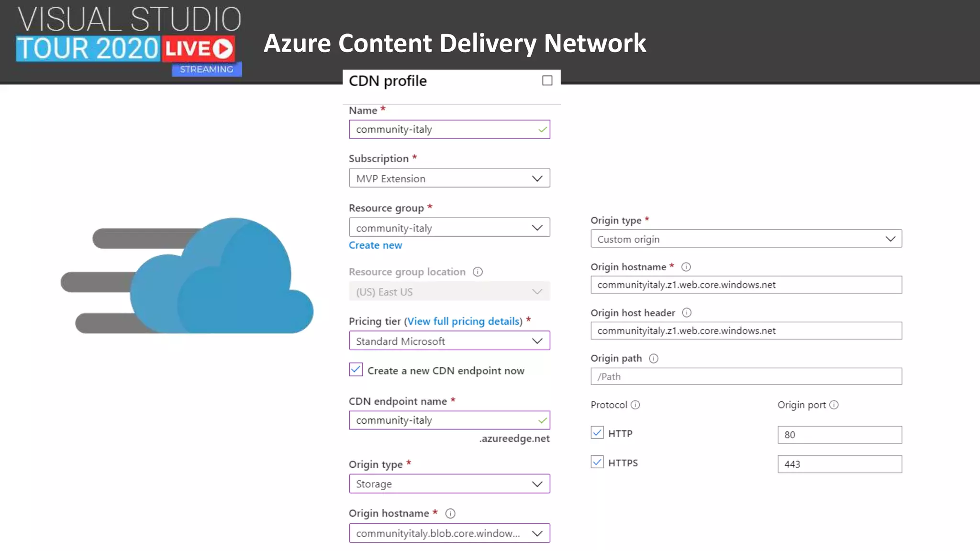Uncheck the HTTPS protocol checkbox

[597, 462]
